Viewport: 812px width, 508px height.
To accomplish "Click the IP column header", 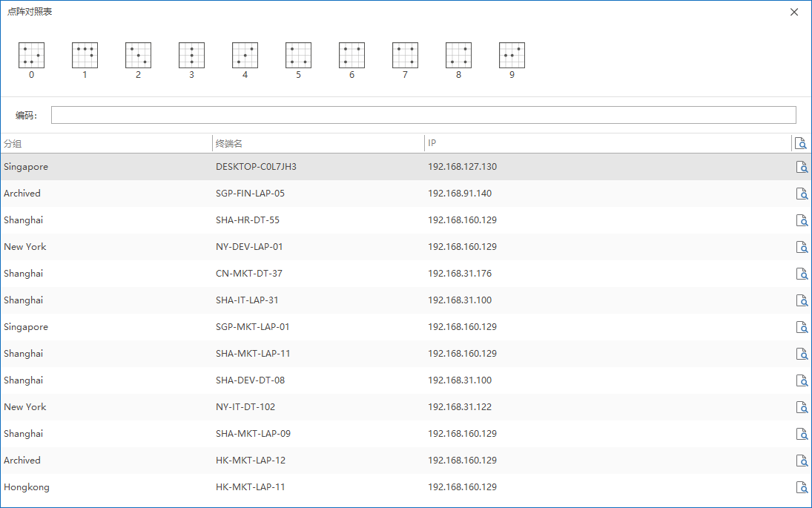I will click(607, 143).
